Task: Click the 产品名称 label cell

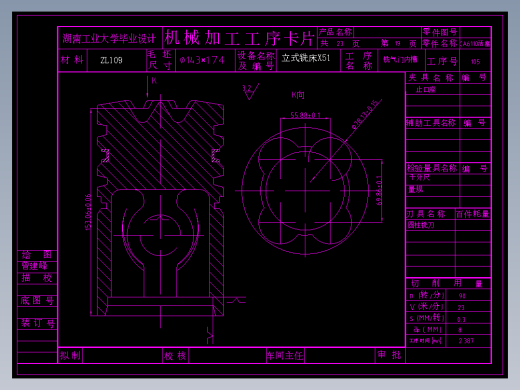Action: (336, 32)
